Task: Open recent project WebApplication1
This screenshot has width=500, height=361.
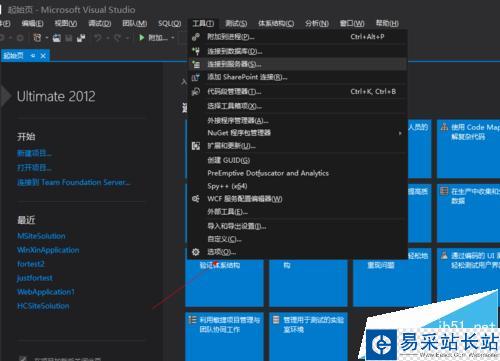Action: 46,292
